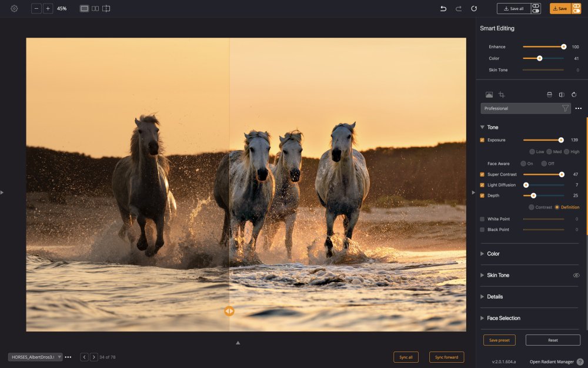Select the Med exposure radio option
Screen dimensions: 588x368
(549, 152)
